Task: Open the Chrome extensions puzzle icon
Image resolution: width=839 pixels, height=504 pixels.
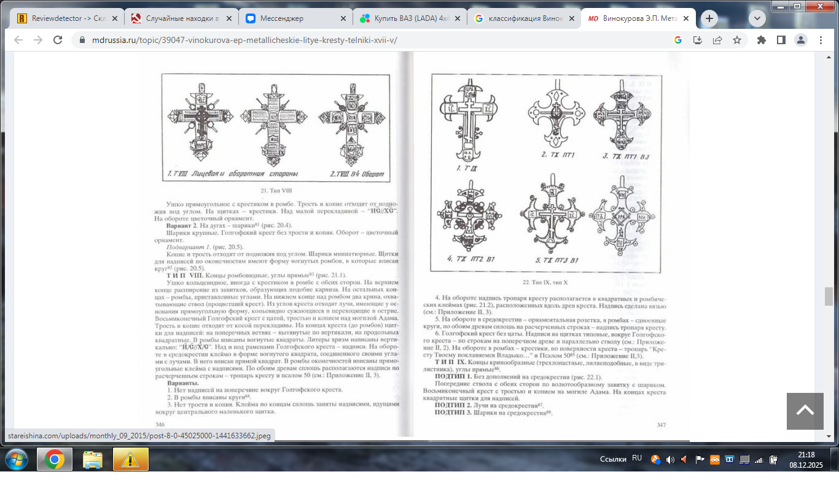Action: (762, 40)
